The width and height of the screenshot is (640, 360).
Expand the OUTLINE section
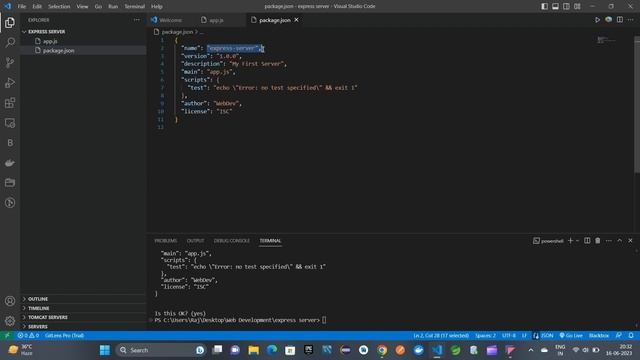click(83, 299)
